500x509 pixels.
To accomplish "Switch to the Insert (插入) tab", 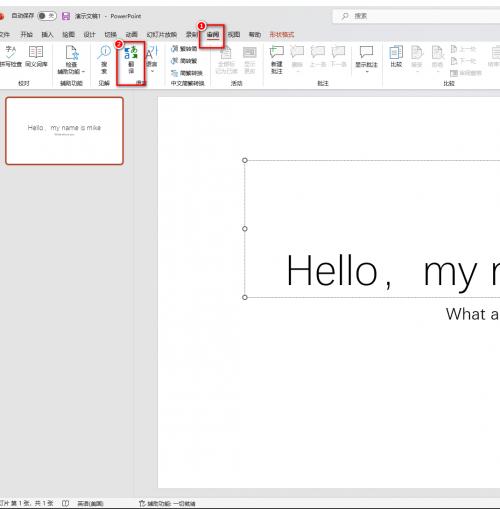I will (x=47, y=34).
